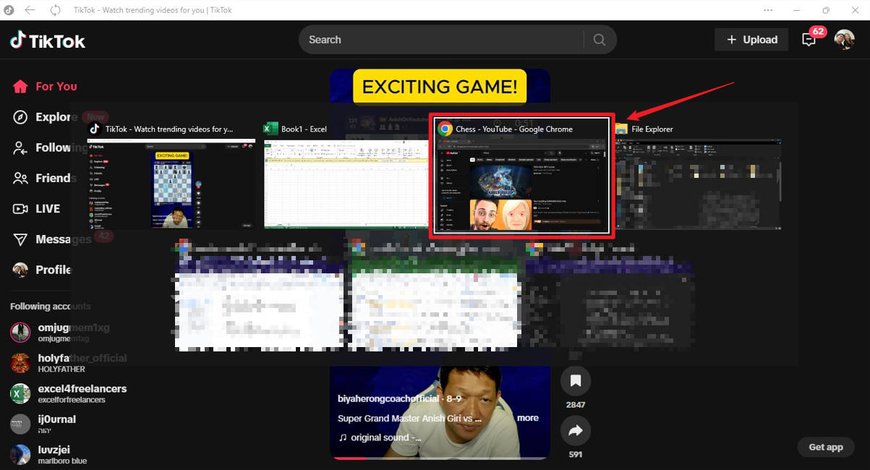Open the omjugmem1xg followed account
Screen dimensions: 870x470
tap(60, 332)
